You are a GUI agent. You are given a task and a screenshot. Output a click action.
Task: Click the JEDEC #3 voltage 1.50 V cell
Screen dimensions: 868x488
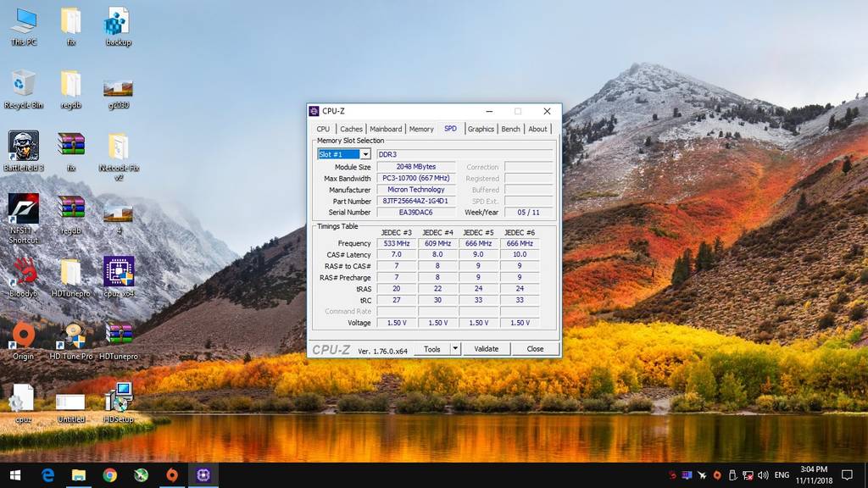point(397,323)
